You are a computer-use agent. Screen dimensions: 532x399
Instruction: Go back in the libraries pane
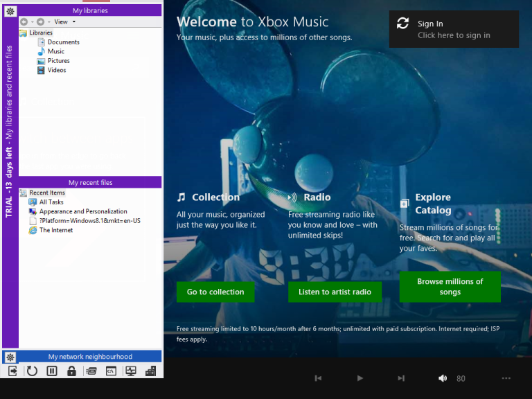coord(24,21)
